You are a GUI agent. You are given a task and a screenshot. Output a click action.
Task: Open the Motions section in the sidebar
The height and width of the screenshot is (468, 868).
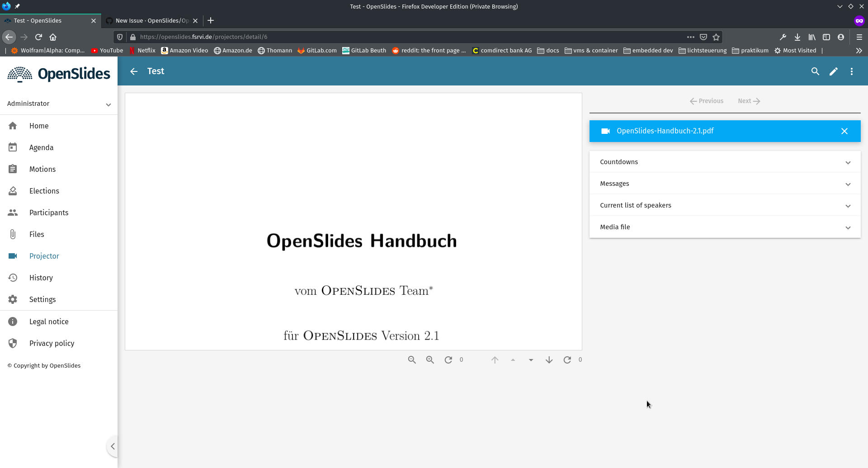43,169
